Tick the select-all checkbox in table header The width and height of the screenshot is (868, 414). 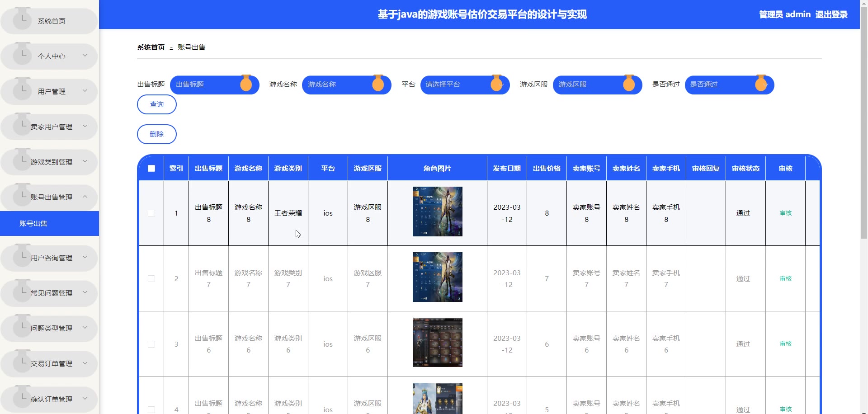click(151, 169)
